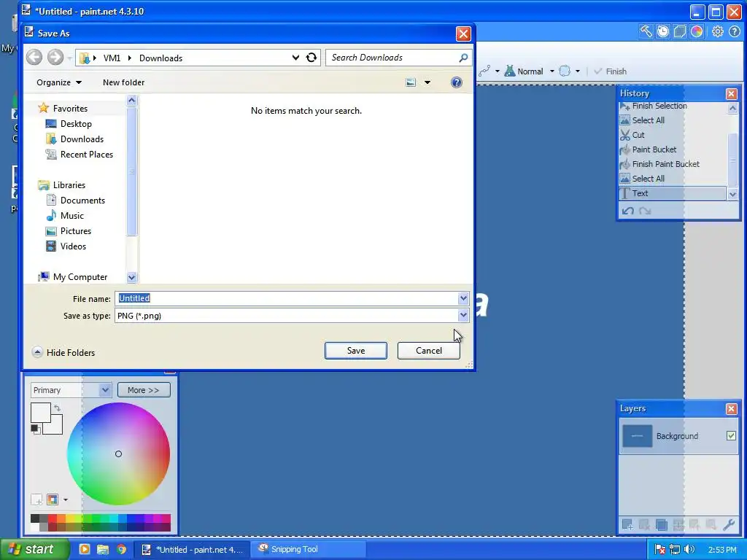
Task: Click the search magnifier icon
Action: [x=463, y=58]
